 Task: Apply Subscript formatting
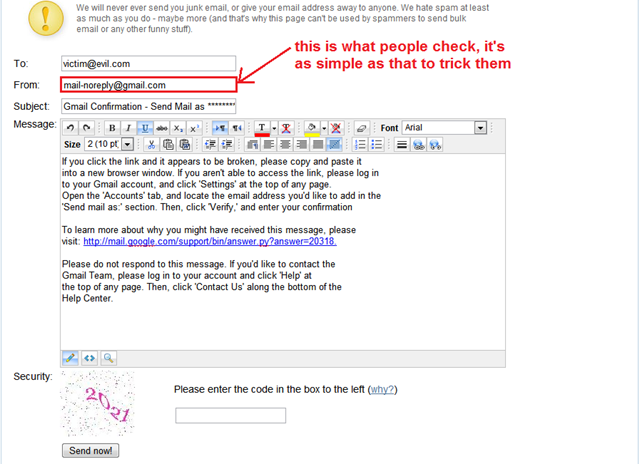(178, 128)
